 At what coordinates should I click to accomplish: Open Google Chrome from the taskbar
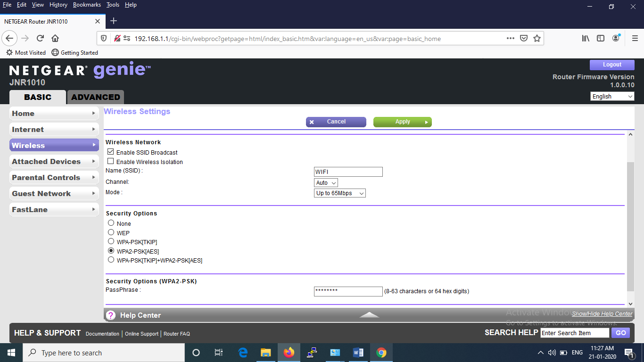pyautogui.click(x=381, y=353)
